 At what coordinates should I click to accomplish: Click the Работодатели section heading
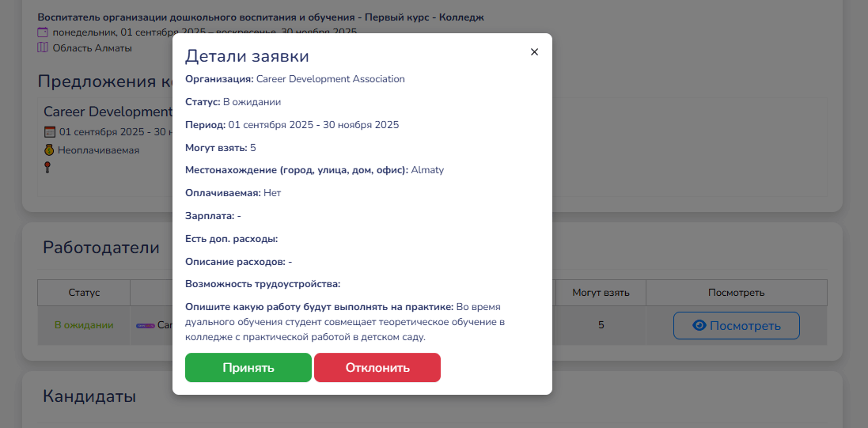pos(101,248)
